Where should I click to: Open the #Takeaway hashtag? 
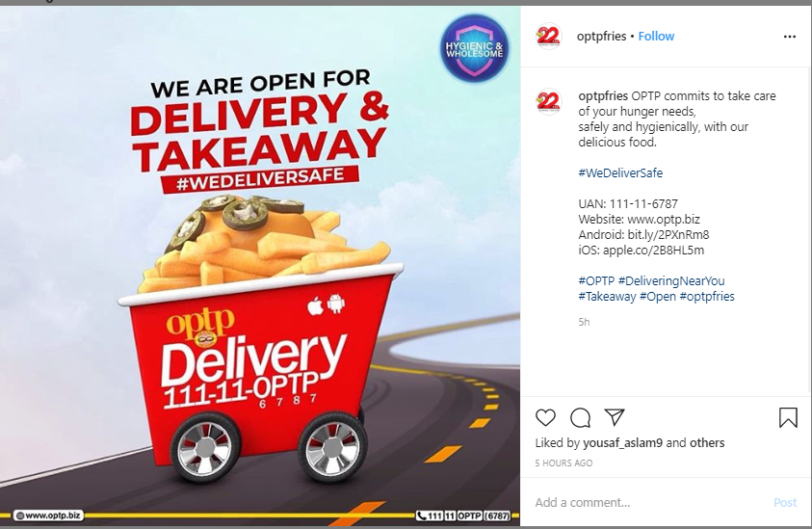click(607, 297)
